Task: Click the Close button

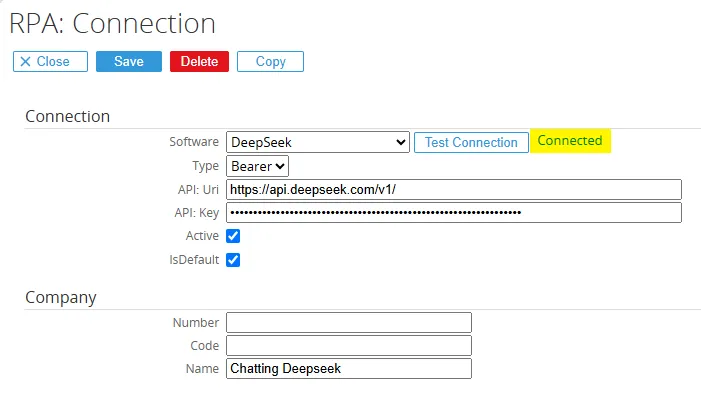Action: (x=50, y=62)
